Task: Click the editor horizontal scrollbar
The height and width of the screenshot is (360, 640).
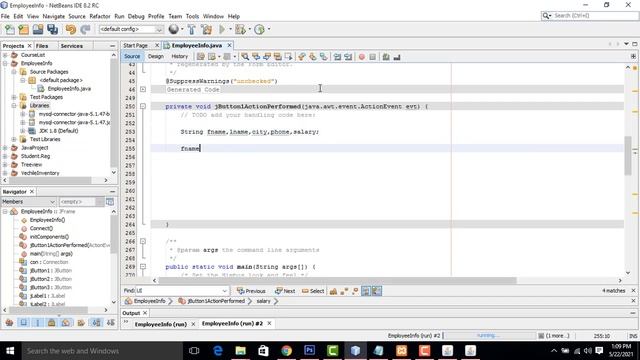Action: click(337, 280)
